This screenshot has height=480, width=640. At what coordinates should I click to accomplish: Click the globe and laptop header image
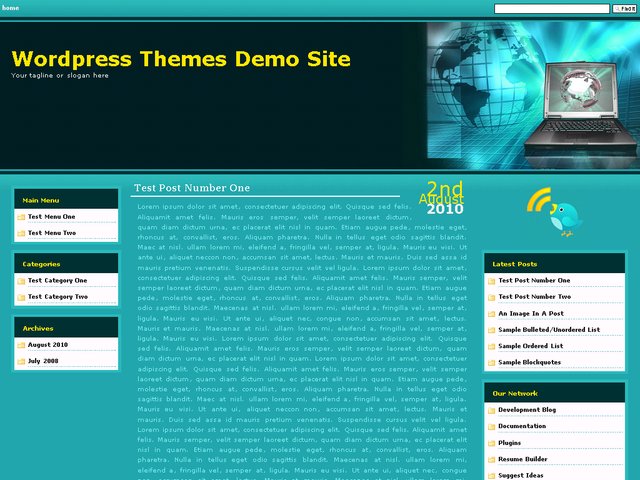pyautogui.click(x=533, y=95)
